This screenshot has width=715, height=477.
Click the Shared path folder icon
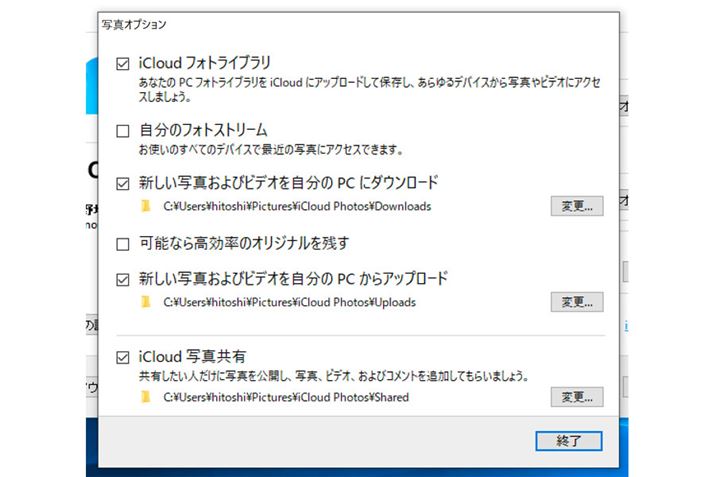click(x=146, y=397)
